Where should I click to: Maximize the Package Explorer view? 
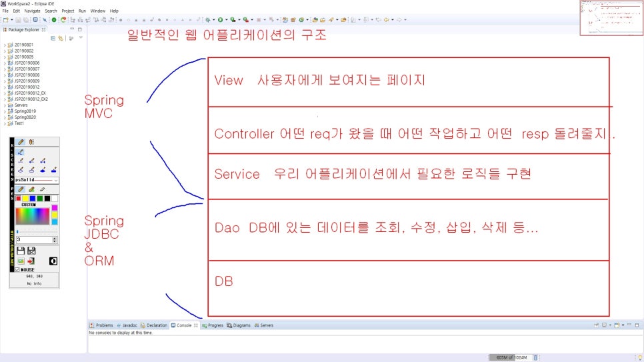click(x=80, y=29)
